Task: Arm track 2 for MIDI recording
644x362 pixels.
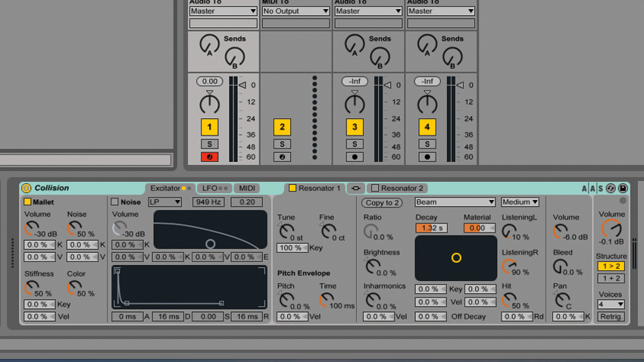Action: pyautogui.click(x=282, y=157)
